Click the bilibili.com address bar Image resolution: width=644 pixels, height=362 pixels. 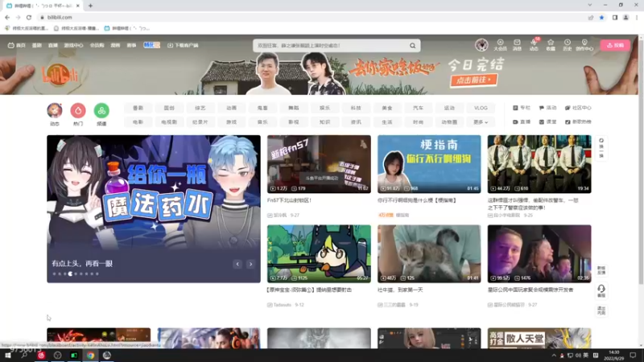click(312, 18)
